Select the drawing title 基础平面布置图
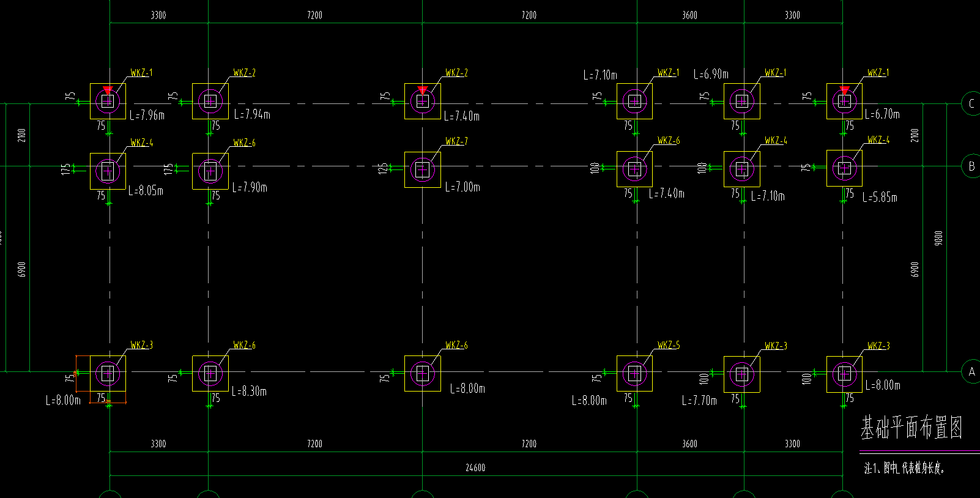The image size is (980, 498). [911, 428]
